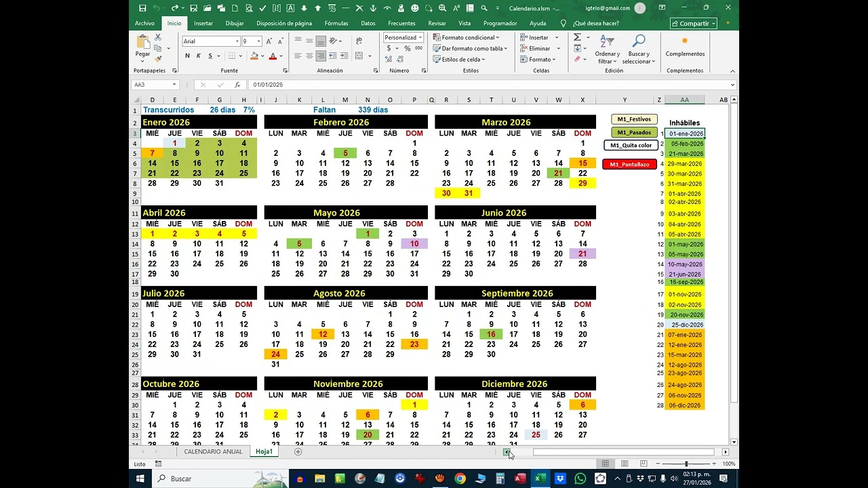
Task: Click the zoom slider in the status bar
Action: click(x=686, y=464)
